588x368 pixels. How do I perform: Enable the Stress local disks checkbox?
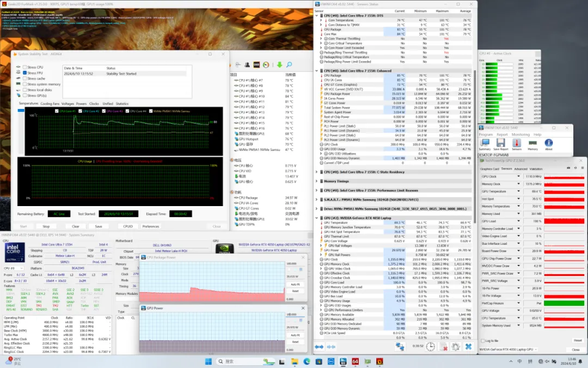pyautogui.click(x=24, y=90)
